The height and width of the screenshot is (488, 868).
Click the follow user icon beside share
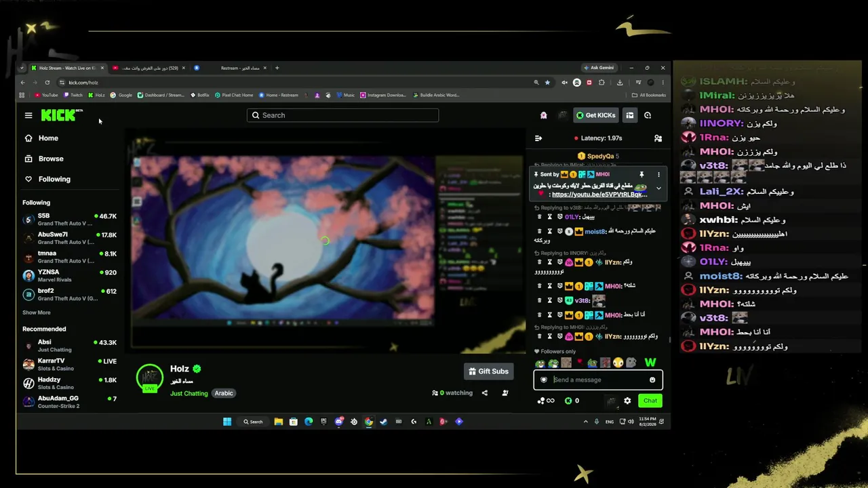[x=505, y=393]
